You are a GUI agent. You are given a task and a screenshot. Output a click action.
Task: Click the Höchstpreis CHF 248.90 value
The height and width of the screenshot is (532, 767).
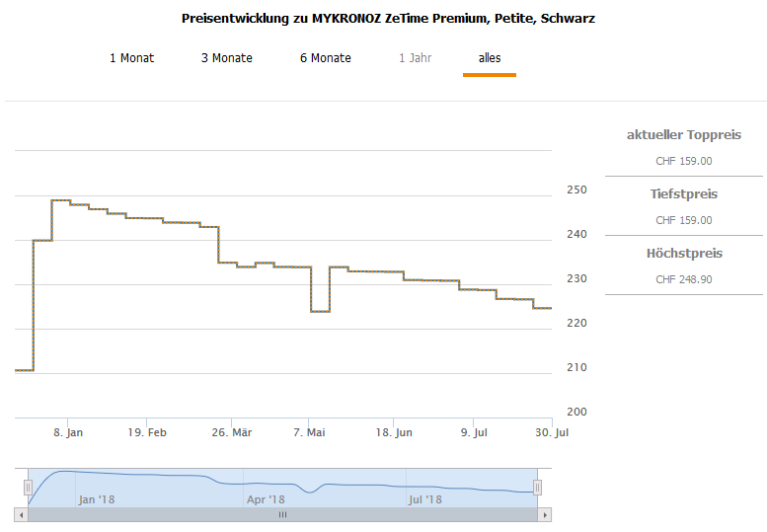tap(684, 279)
